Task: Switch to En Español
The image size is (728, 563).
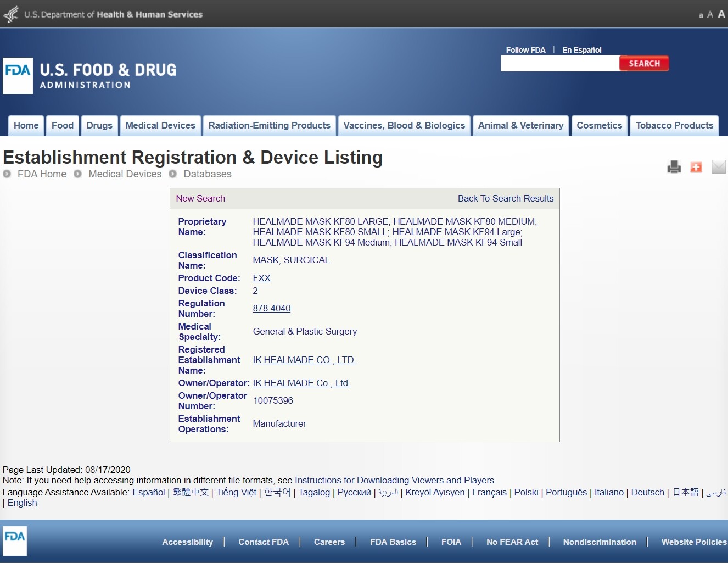Action: (x=582, y=50)
